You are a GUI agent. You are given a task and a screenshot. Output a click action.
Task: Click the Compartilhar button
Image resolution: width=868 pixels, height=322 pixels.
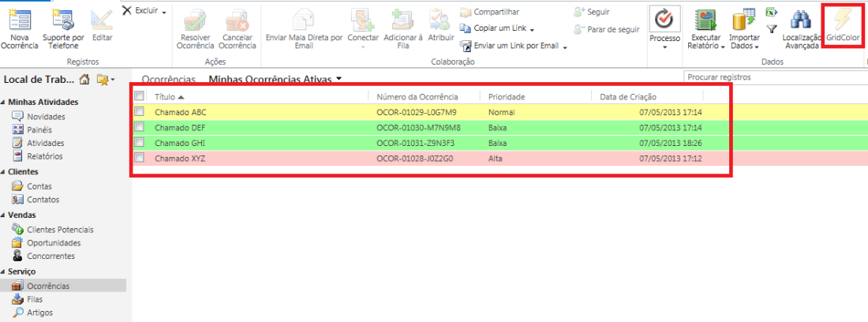pyautogui.click(x=496, y=12)
